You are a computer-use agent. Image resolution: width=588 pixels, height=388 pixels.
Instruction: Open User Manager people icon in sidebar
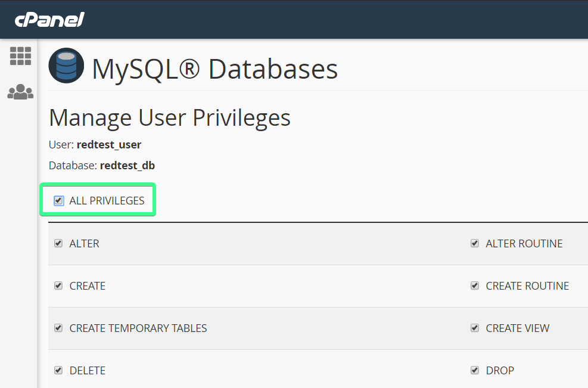[x=20, y=92]
